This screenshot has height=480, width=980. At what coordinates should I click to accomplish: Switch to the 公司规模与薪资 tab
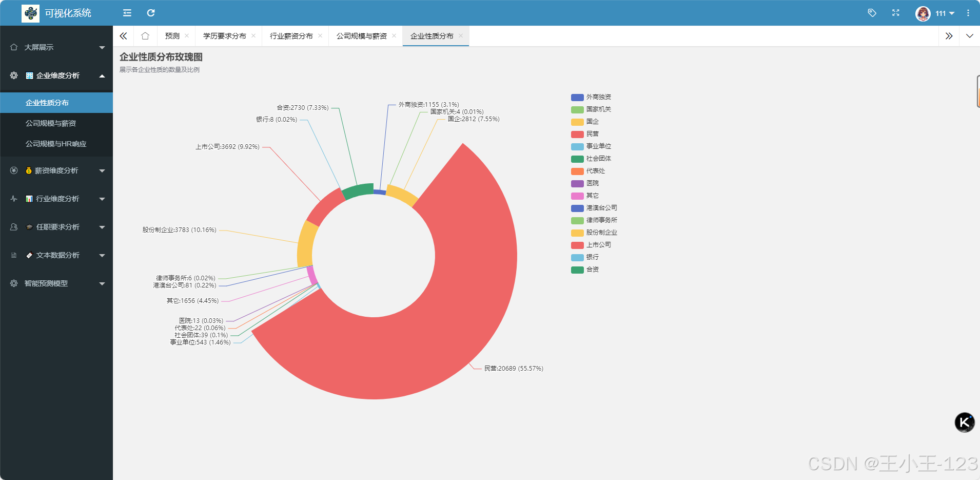coord(362,36)
